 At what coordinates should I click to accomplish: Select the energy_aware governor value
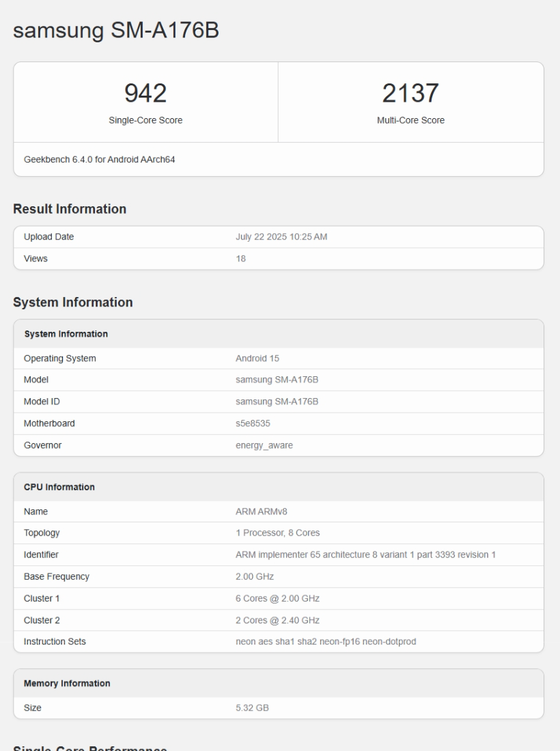(x=264, y=445)
